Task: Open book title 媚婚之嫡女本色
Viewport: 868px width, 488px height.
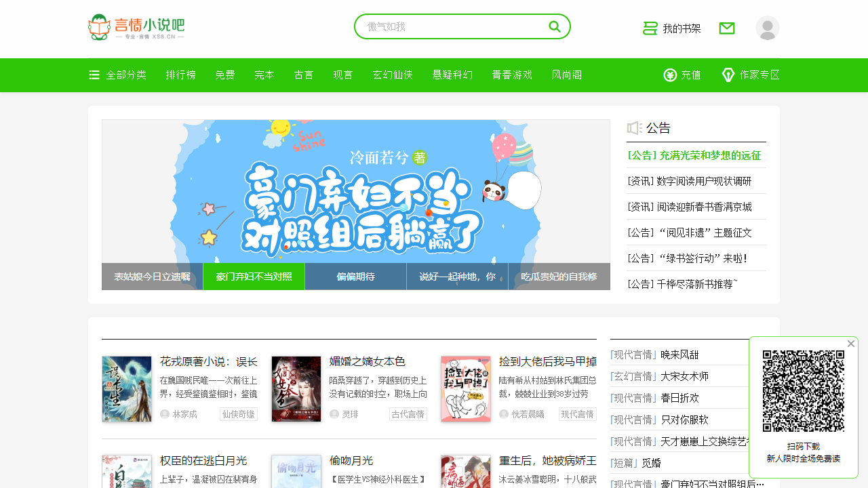Action: click(x=368, y=362)
